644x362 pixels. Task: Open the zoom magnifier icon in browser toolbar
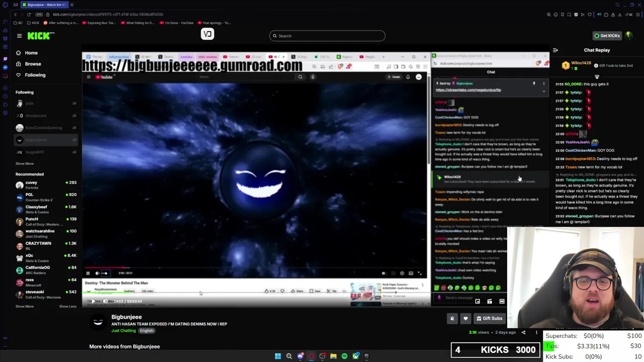(x=549, y=15)
